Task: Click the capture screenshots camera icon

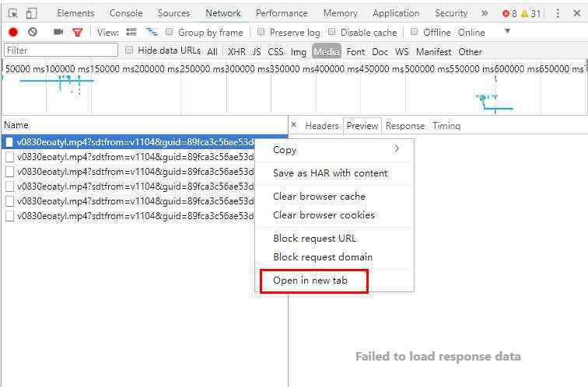Action: coord(58,32)
